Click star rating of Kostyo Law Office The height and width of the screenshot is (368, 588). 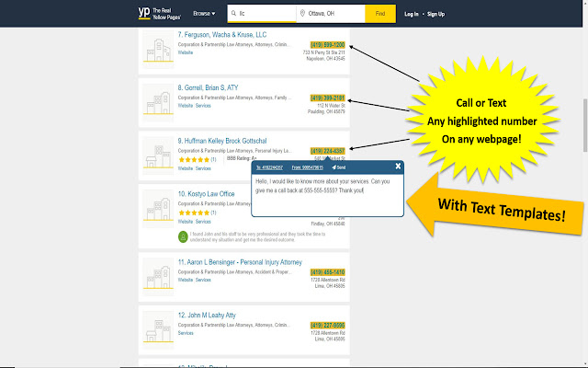194,213
